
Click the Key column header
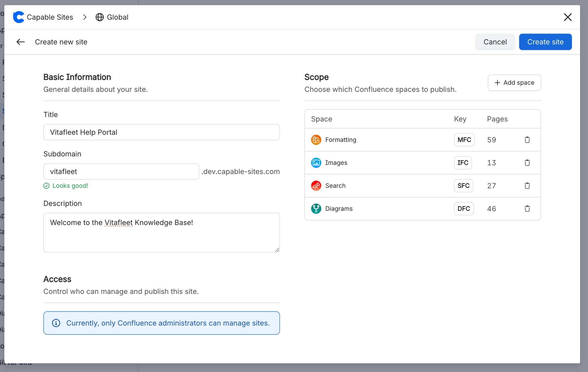click(460, 119)
